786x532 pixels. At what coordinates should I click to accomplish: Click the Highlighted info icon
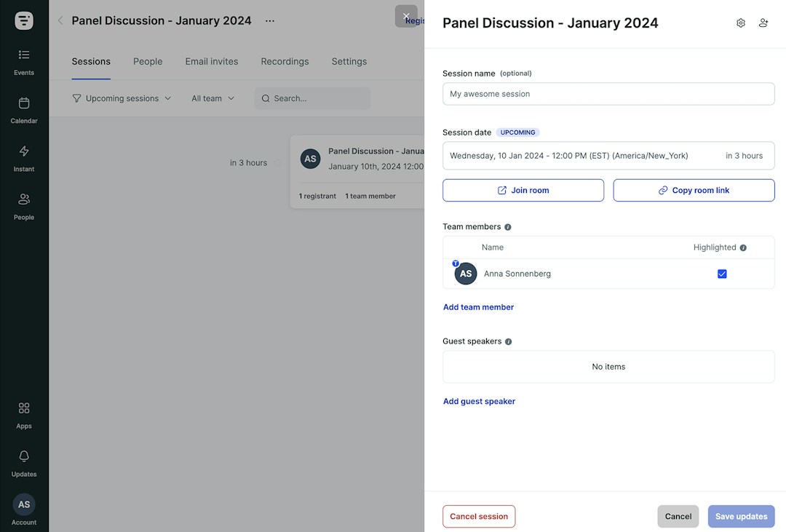pos(743,247)
